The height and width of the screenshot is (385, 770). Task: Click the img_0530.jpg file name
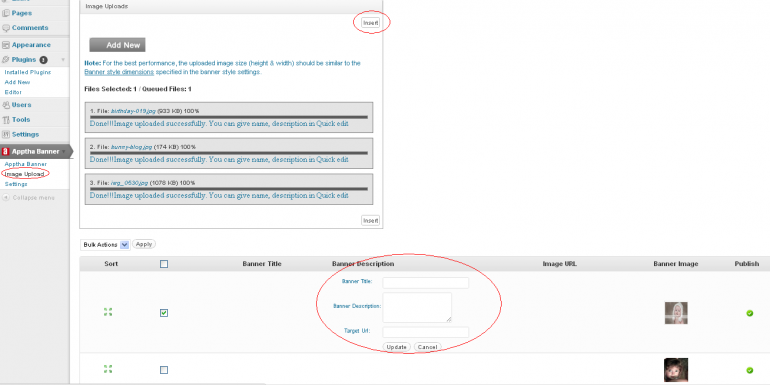130,183
